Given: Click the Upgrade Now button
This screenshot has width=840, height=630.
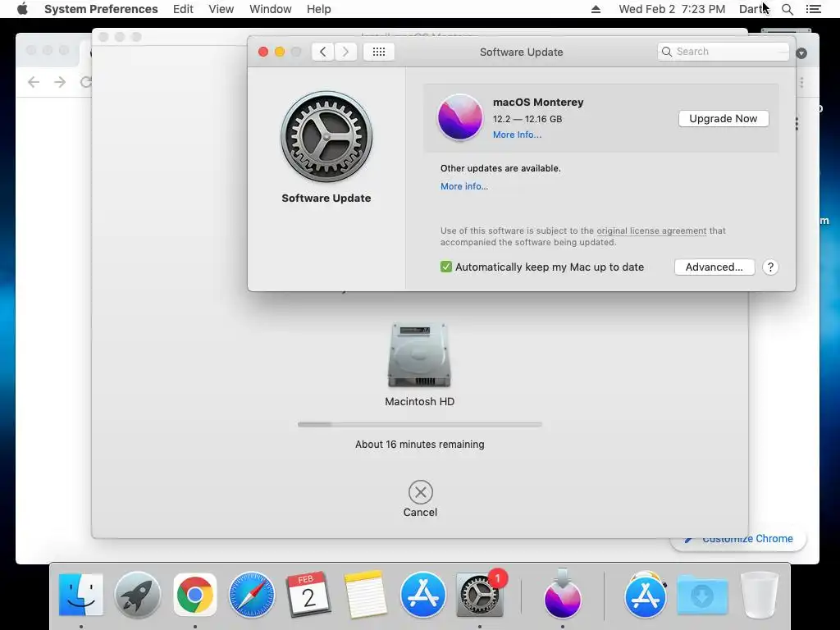Looking at the screenshot, I should pos(724,118).
